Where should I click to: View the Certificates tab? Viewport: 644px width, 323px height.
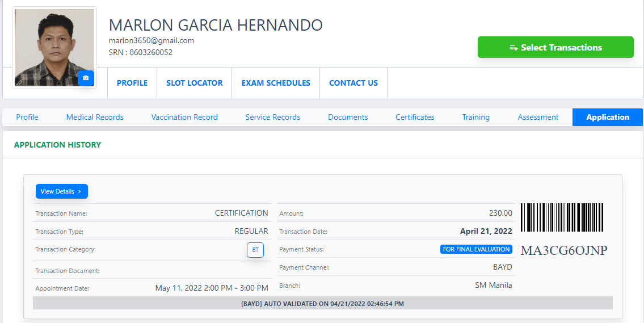415,117
